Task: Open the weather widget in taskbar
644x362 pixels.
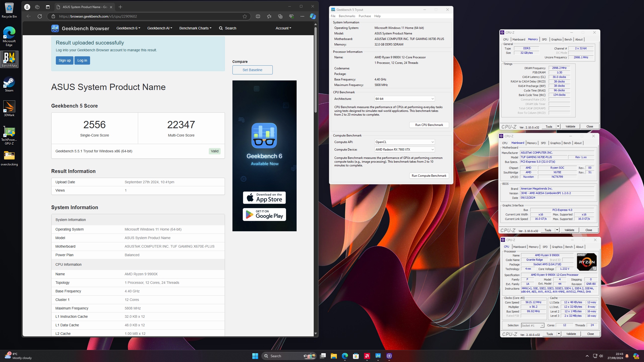Action: (18, 356)
